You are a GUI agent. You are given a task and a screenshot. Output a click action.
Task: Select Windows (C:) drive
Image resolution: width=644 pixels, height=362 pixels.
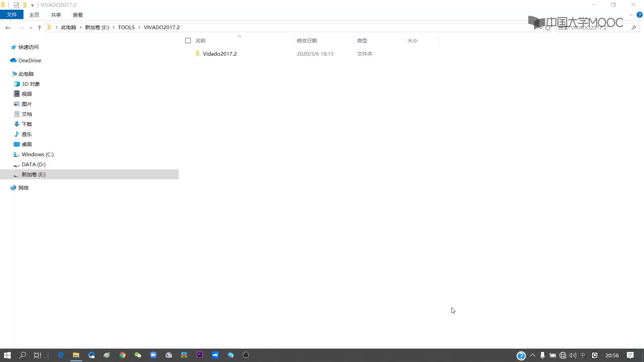[37, 154]
